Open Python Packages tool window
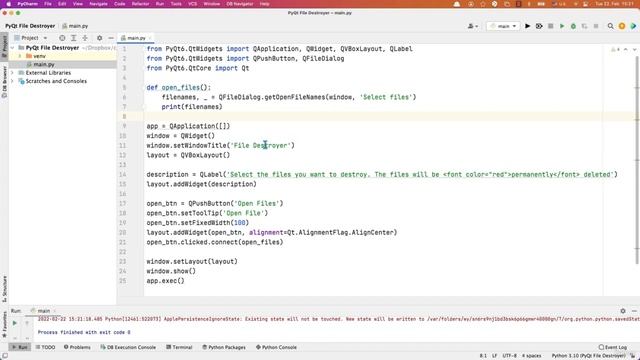The width and height of the screenshot is (640, 360). 224,347
